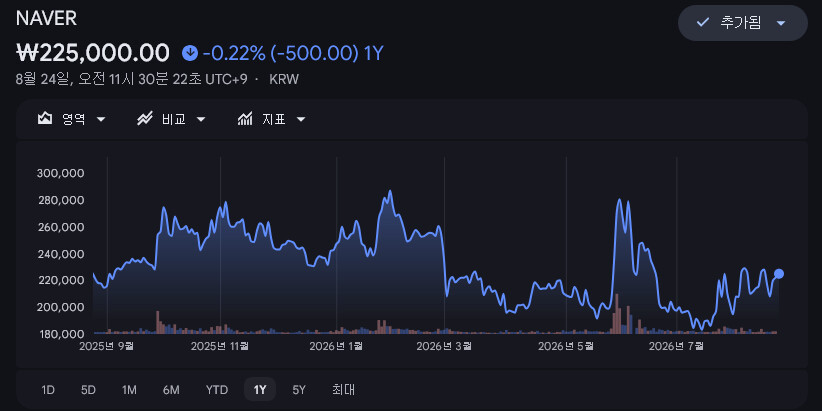The width and height of the screenshot is (822, 411).
Task: Expand the 추가됨 dropdown caret
Action: (x=781, y=23)
